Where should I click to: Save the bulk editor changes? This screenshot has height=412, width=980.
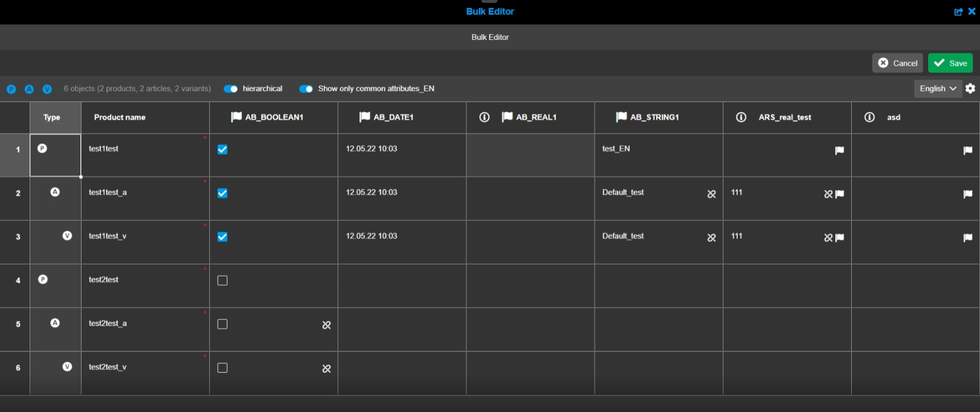950,63
